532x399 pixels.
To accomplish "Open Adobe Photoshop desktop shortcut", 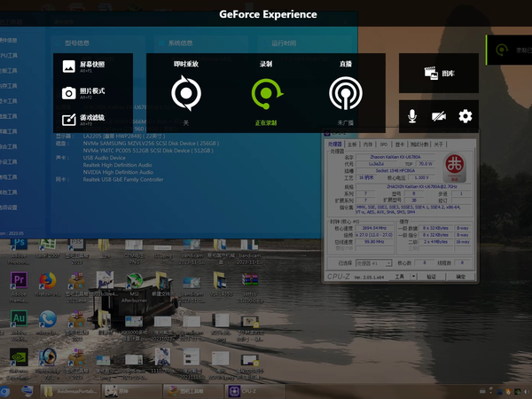I will [x=19, y=252].
